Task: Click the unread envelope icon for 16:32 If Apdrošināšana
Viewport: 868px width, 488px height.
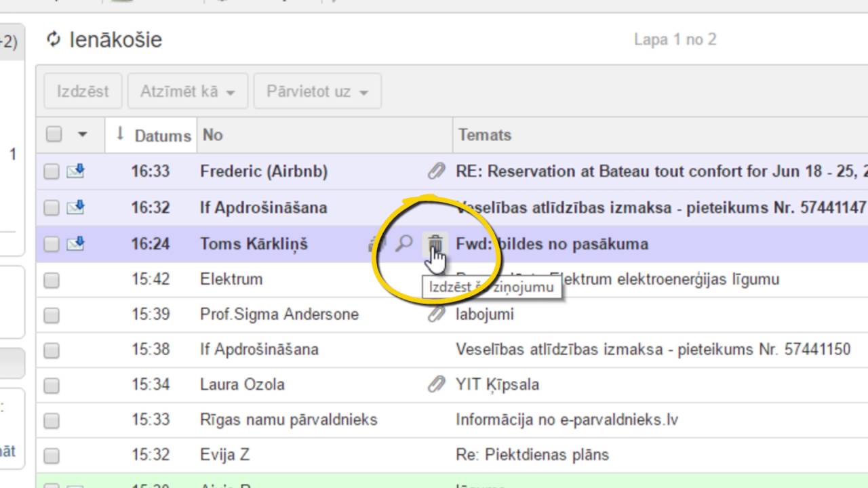Action: coord(75,207)
